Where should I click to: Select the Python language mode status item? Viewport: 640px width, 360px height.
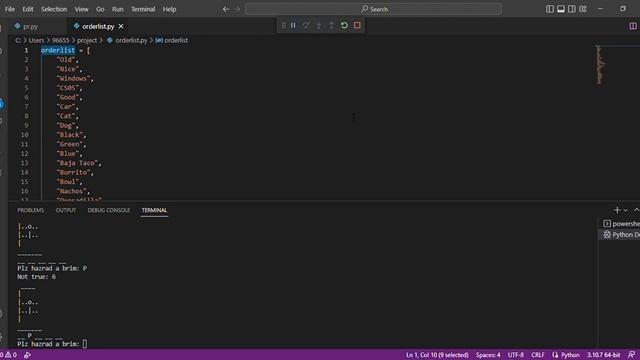566,355
